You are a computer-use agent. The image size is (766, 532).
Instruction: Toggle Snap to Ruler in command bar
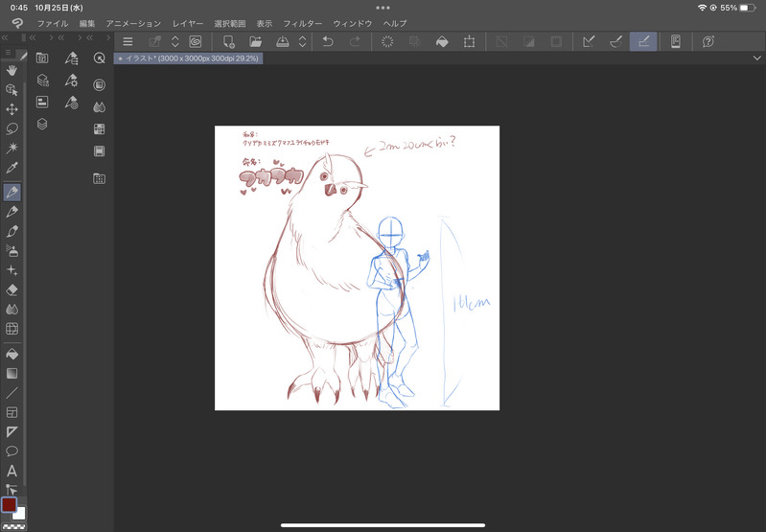coord(590,41)
